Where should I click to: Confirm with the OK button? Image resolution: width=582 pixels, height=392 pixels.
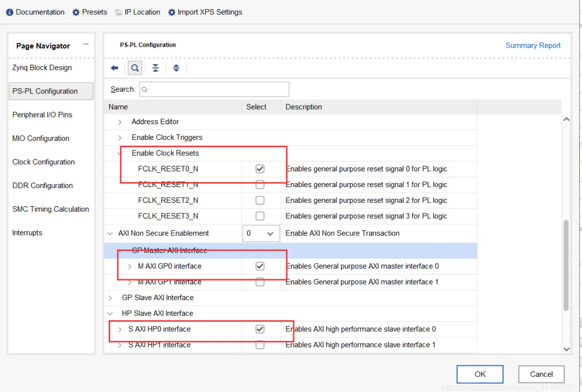[x=480, y=374]
